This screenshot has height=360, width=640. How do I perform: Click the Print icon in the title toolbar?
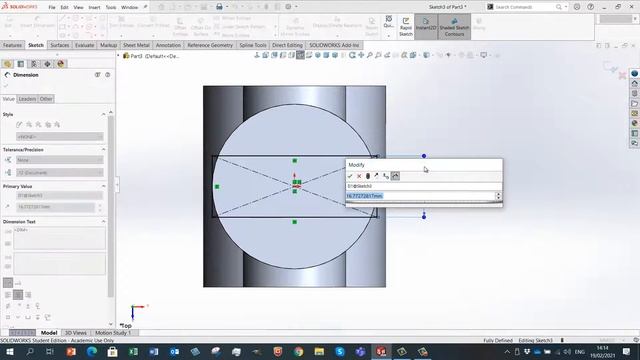click(219, 7)
